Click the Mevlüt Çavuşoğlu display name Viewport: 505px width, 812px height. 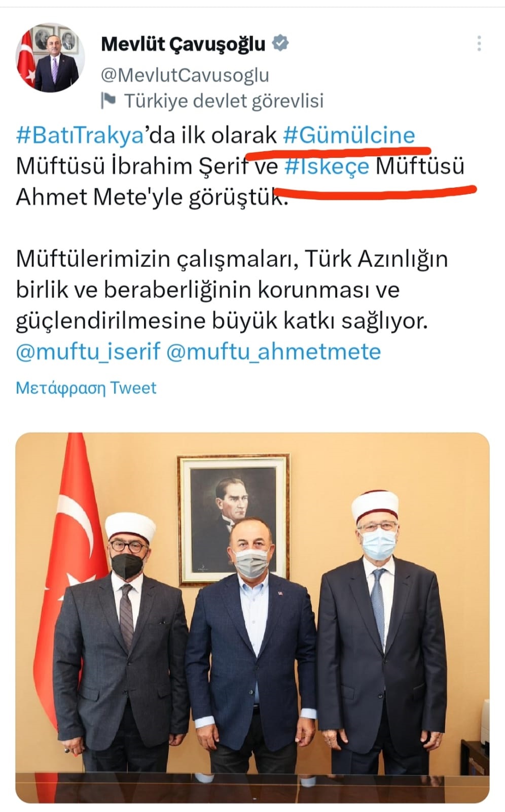pos(183,44)
